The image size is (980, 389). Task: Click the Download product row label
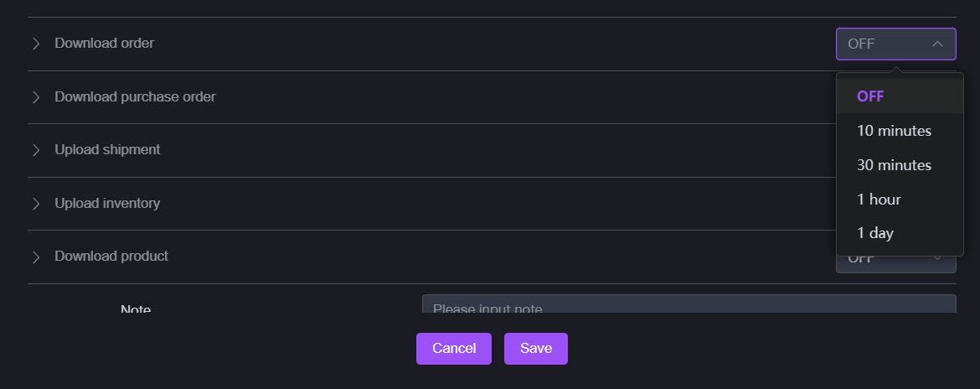[111, 256]
